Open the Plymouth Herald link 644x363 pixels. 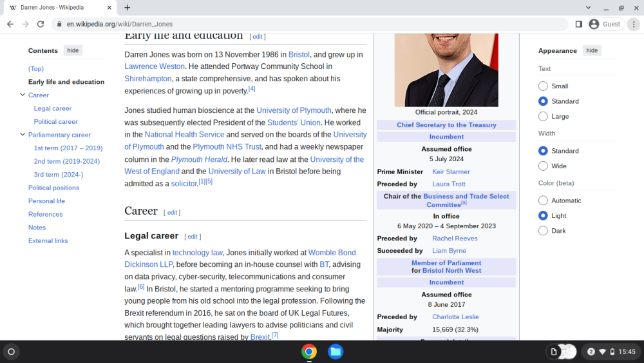tap(199, 159)
